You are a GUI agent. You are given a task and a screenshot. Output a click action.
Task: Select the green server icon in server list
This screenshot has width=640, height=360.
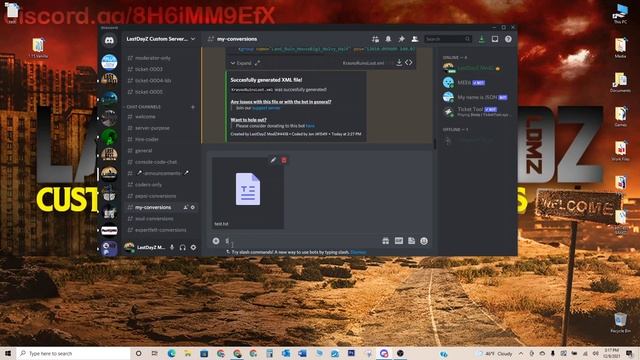(x=109, y=137)
